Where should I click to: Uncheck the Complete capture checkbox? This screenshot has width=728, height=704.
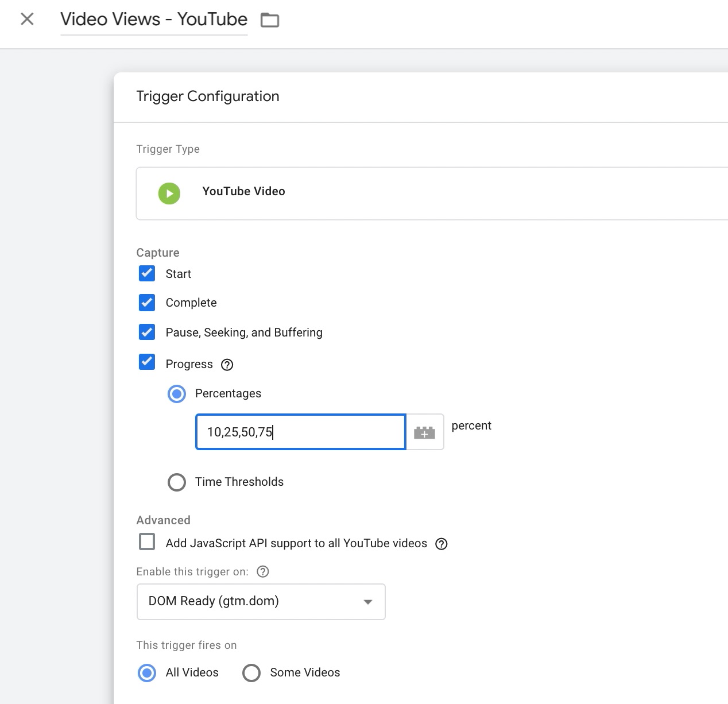(x=147, y=302)
